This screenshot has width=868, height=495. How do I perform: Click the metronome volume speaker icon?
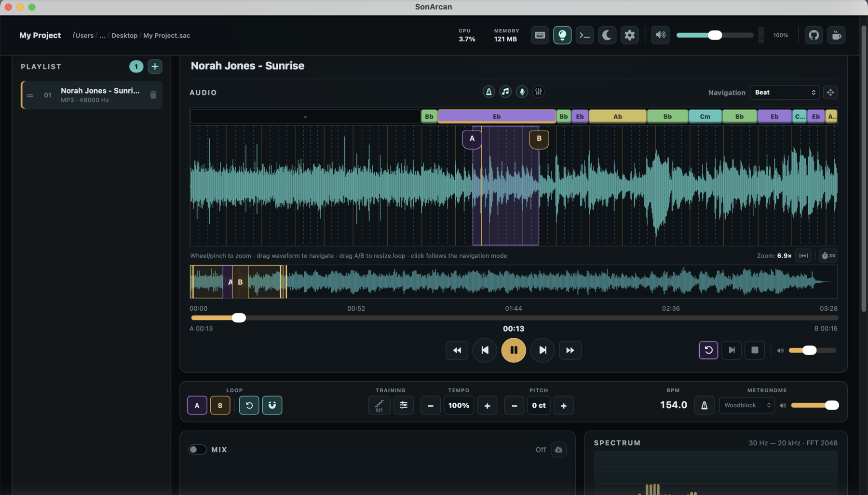click(783, 406)
